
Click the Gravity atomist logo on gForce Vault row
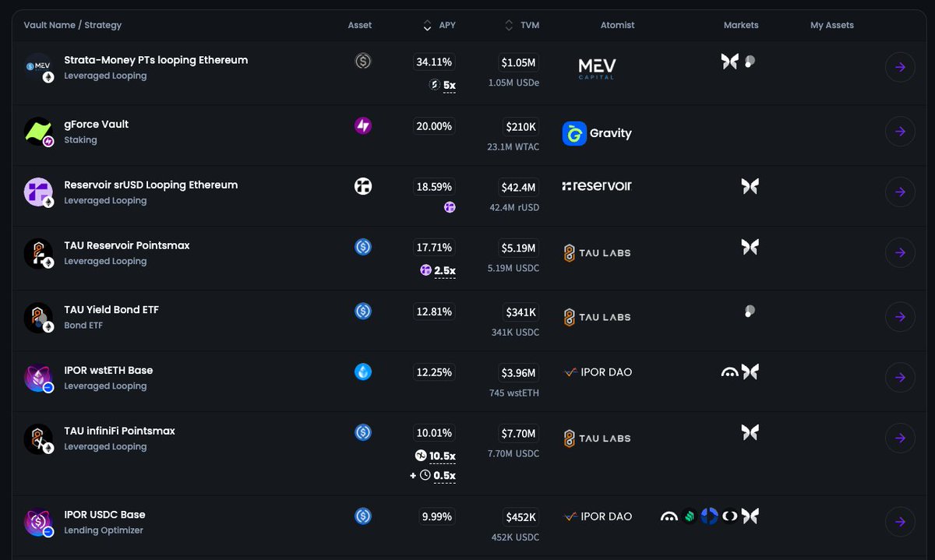[x=597, y=133]
